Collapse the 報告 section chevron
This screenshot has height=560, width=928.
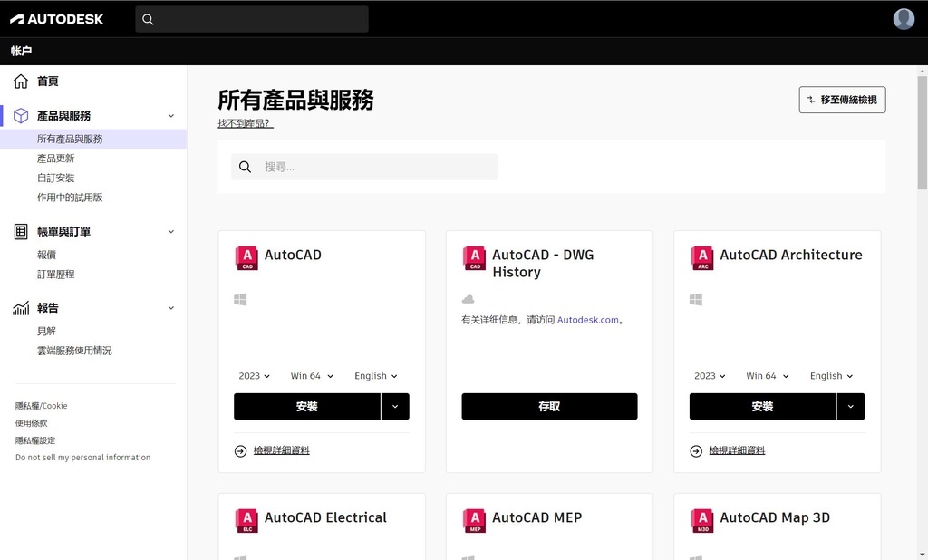(171, 308)
